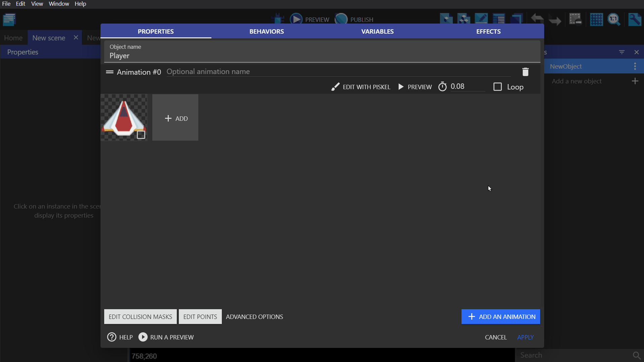Tick the spaceship sprite selection checkbox
This screenshot has height=362, width=644.
tap(141, 135)
